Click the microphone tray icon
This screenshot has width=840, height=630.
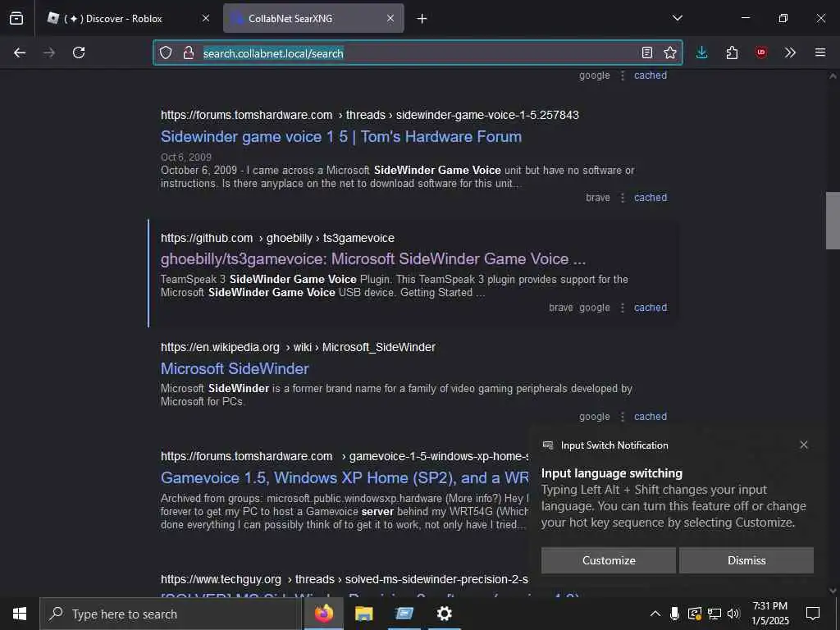point(675,614)
